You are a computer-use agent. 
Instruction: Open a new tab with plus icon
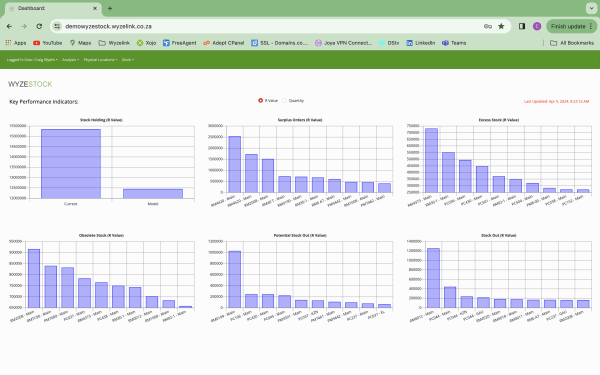coord(110,8)
